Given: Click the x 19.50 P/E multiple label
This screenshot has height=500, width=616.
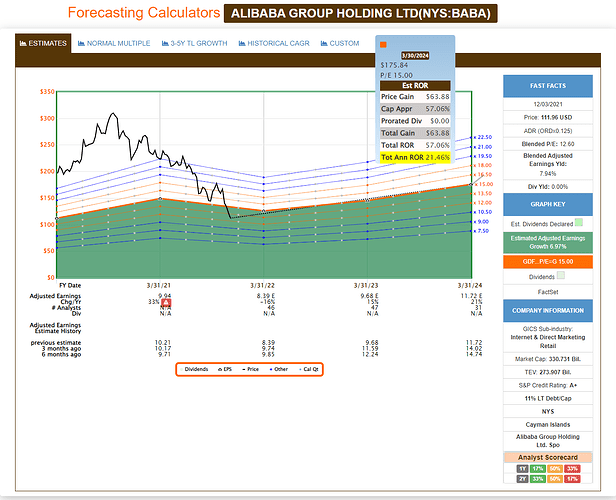Looking at the screenshot, I should [483, 156].
